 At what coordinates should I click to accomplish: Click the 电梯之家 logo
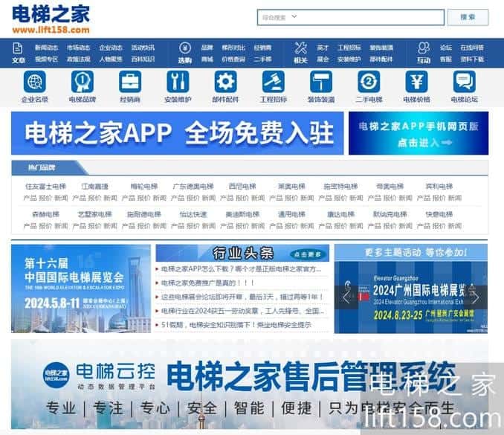51,19
